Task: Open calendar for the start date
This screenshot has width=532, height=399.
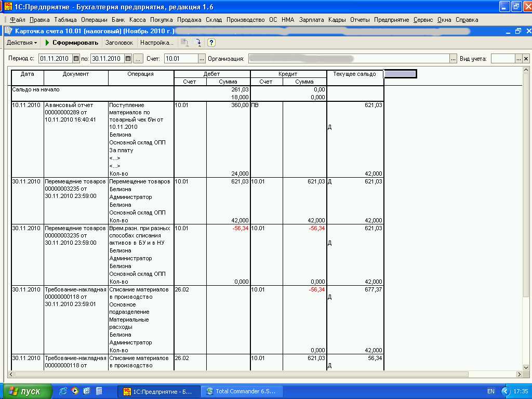Action: [76, 59]
